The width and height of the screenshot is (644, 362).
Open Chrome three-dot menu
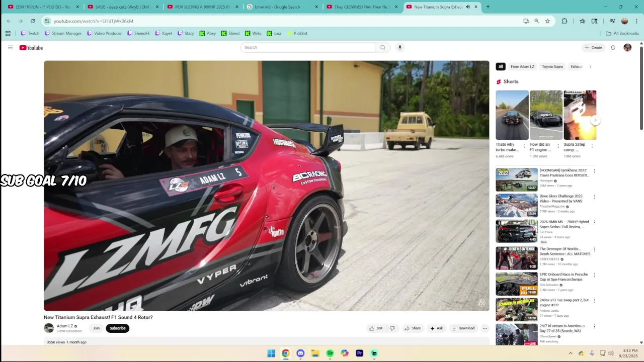click(636, 21)
